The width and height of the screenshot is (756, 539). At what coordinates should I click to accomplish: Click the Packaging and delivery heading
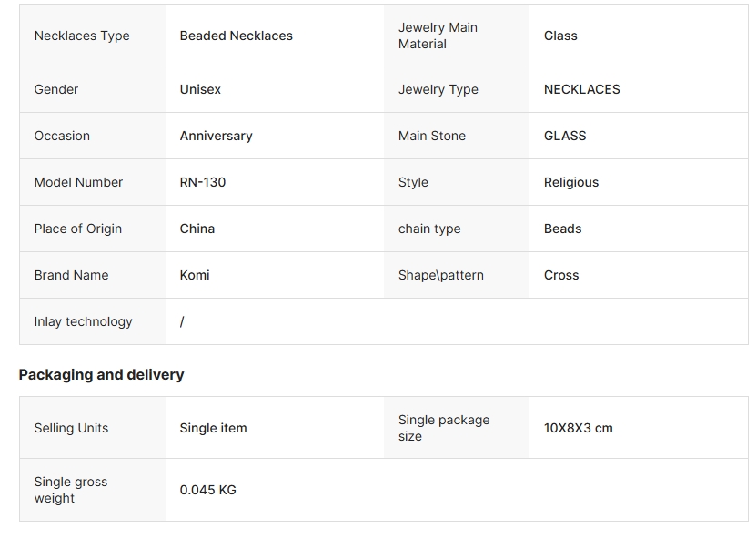(101, 374)
